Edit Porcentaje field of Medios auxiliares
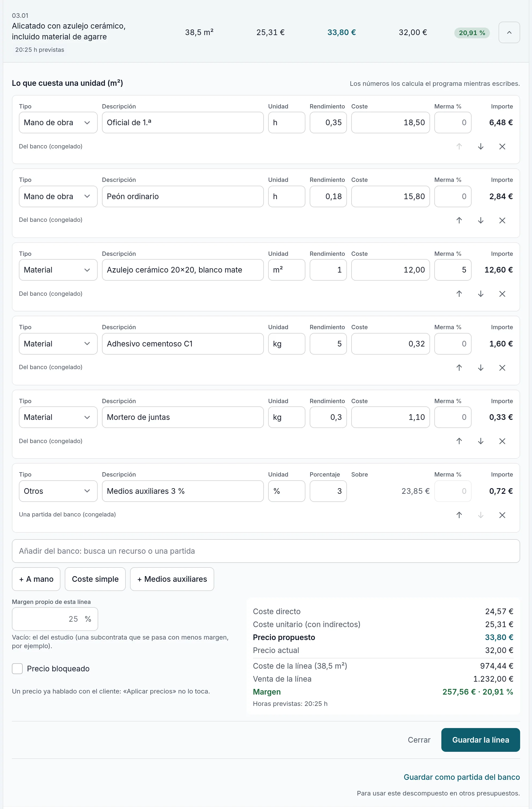Screen dimensions: 532x809 click(x=328, y=491)
